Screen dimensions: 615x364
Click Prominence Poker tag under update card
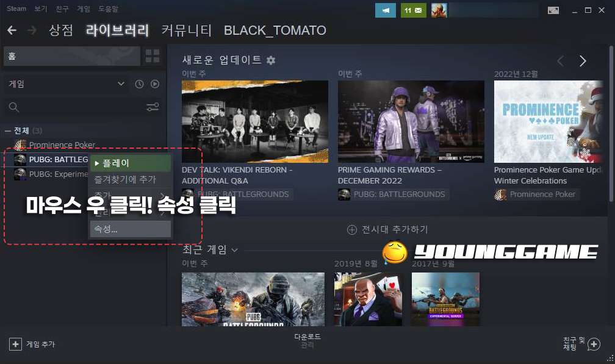coord(536,194)
